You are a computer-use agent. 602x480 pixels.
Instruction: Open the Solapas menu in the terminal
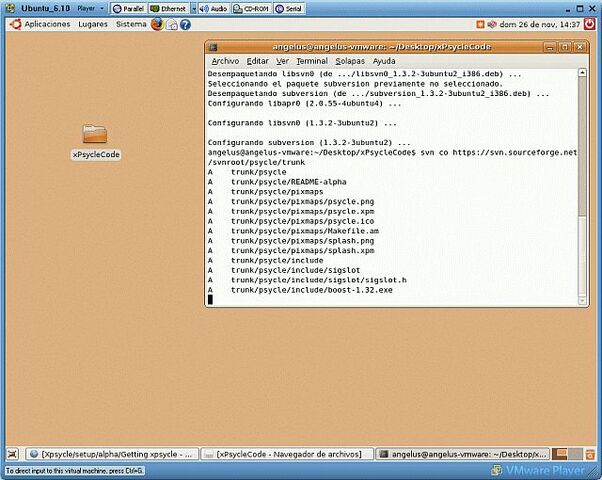point(350,61)
